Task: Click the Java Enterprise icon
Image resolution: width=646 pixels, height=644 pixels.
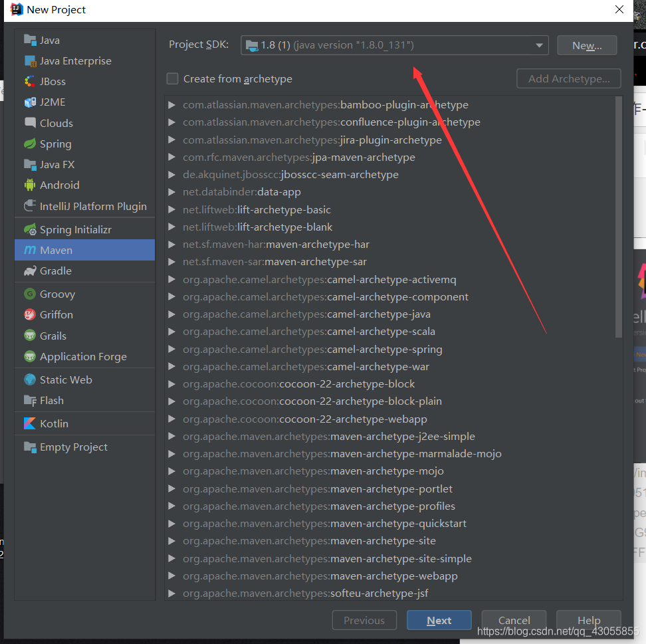Action: pyautogui.click(x=30, y=61)
